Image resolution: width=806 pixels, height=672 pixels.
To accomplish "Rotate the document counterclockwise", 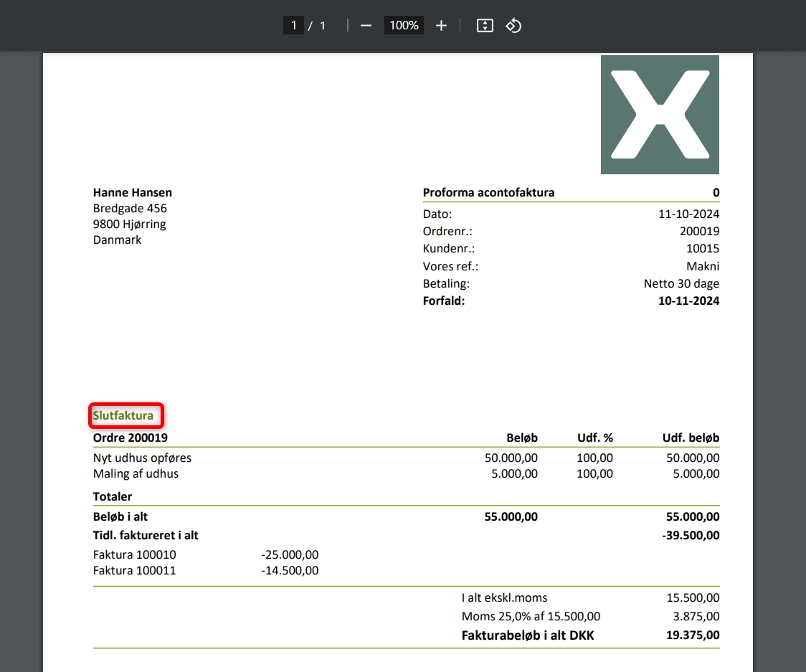I will 513,26.
